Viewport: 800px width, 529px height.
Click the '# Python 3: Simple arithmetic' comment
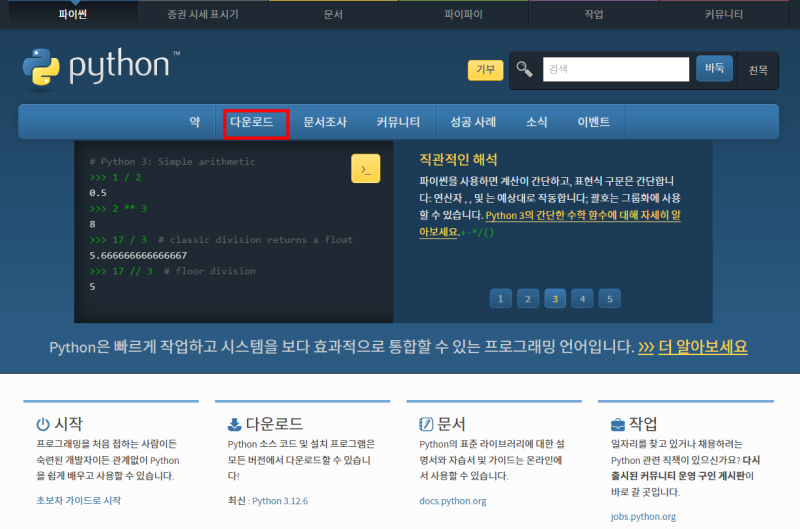172,162
